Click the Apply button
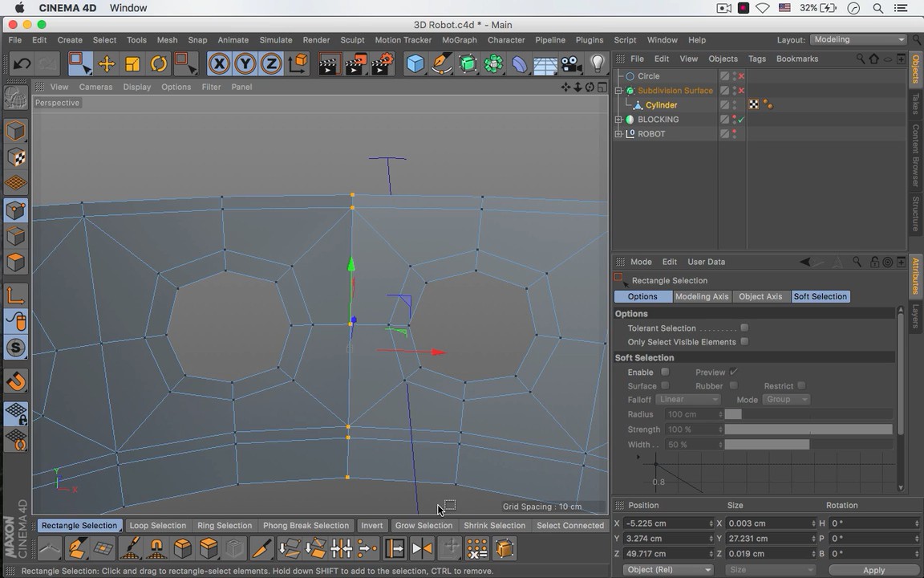Viewport: 924px width, 578px height. click(873, 570)
